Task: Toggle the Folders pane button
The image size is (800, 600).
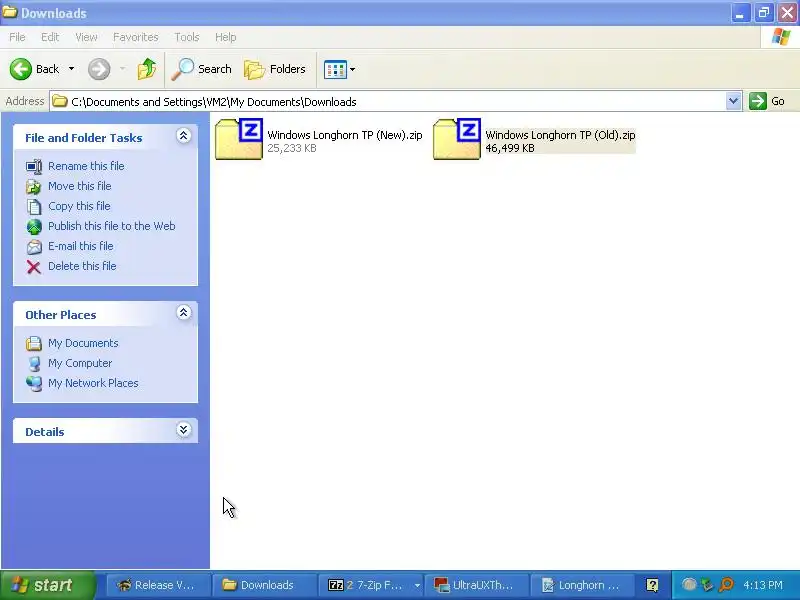Action: [275, 69]
